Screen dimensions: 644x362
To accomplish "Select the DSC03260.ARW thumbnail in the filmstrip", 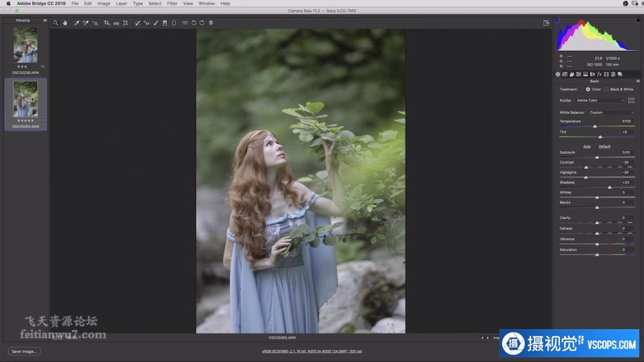I will coord(26,99).
